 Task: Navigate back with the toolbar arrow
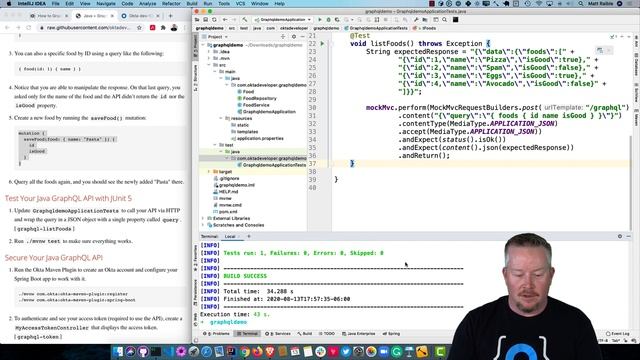(225, 20)
